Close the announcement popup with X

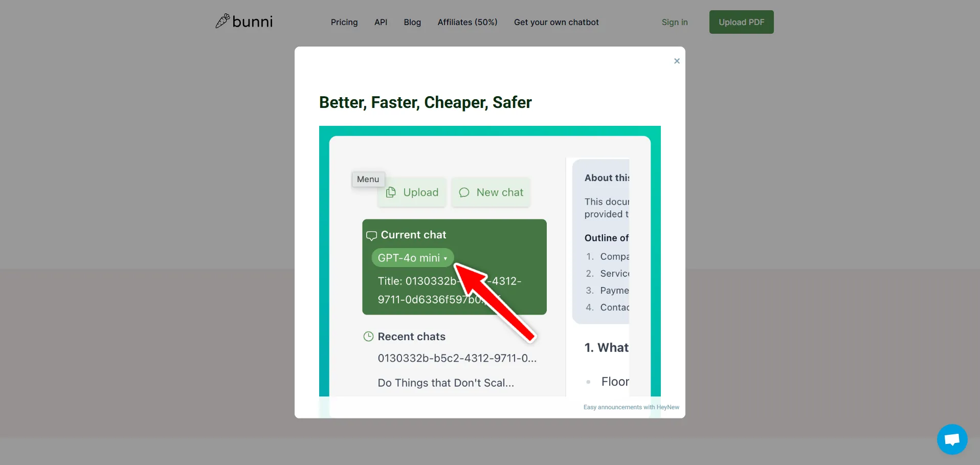pos(677,61)
